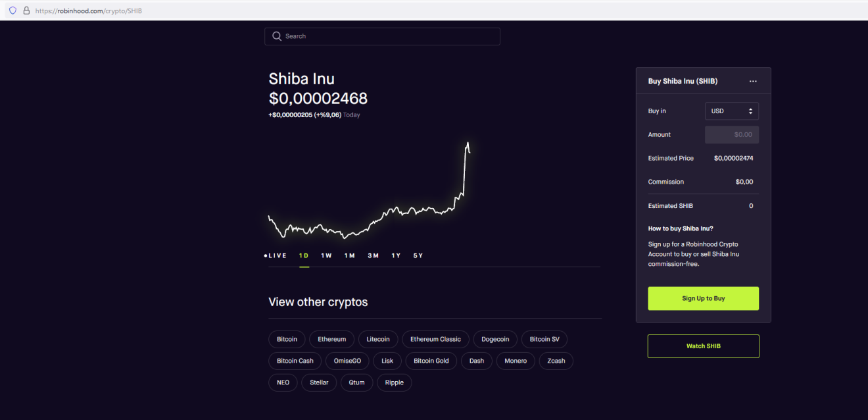868x420 pixels.
Task: Click the padlock icon in address bar
Action: [26, 11]
